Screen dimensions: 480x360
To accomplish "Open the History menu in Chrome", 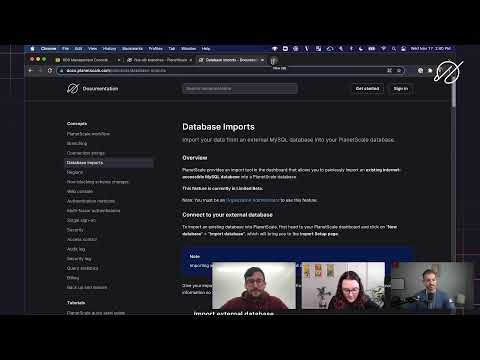I will coord(109,49).
